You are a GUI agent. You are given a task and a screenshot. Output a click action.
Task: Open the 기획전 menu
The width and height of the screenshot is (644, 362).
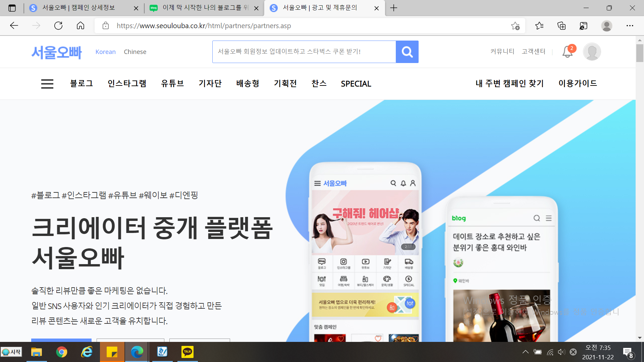285,83
